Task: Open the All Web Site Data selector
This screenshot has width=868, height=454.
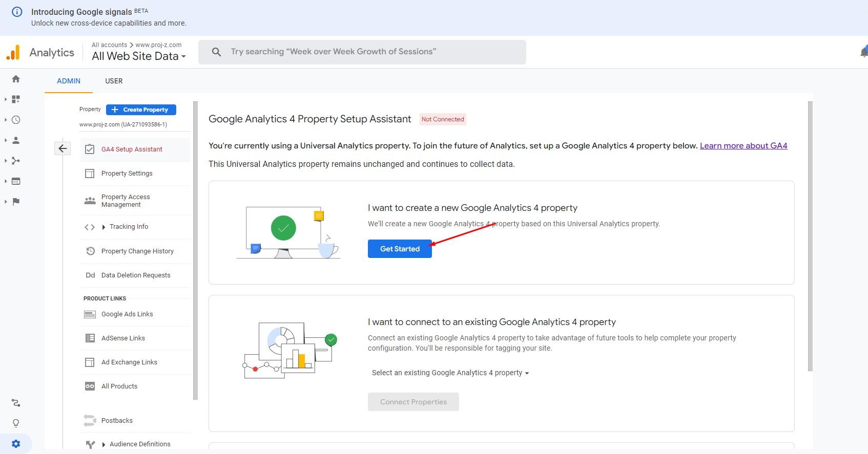Action: [138, 56]
